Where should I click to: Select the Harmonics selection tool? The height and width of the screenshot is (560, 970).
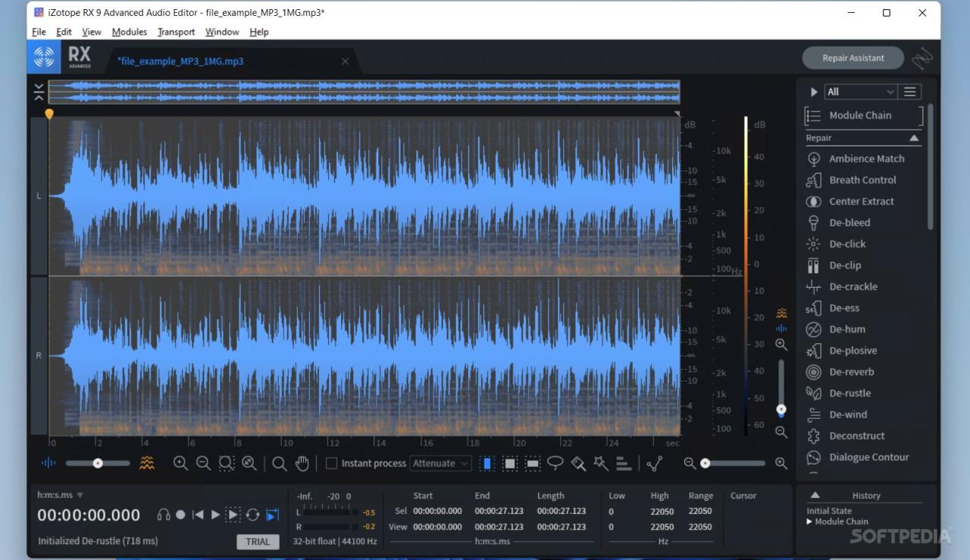[624, 463]
